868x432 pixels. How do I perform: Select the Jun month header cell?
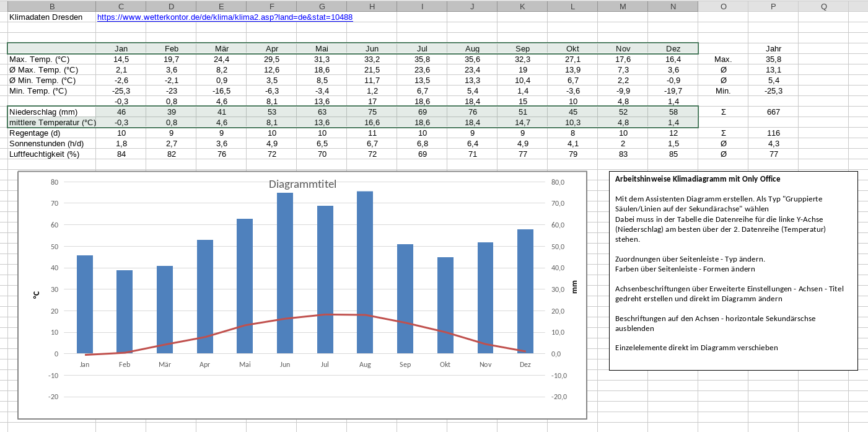(x=372, y=49)
